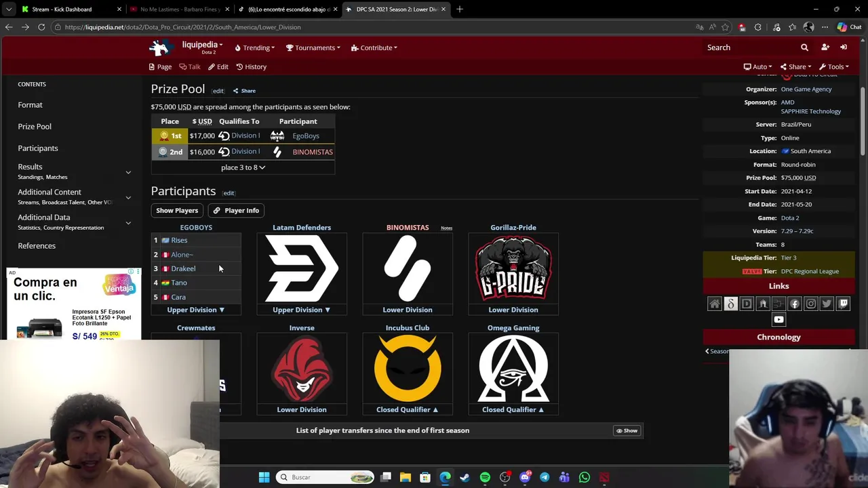Open the Auto theme dropdown
This screenshot has width=868, height=488.
757,66
